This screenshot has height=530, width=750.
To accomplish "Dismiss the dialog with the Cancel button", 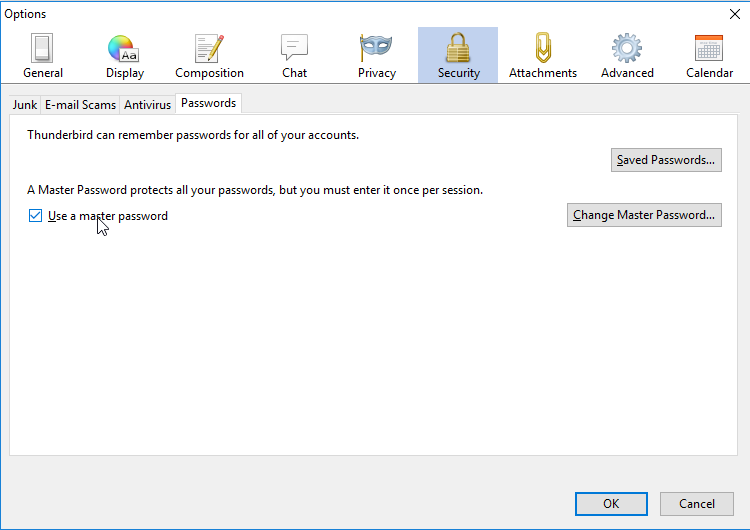I will pyautogui.click(x=697, y=504).
